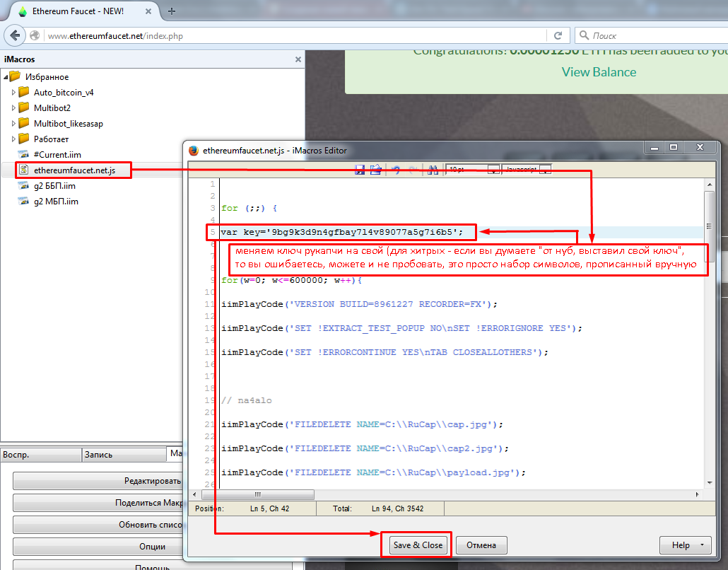This screenshot has width=728, height=570.
Task: Click the 'Ln 5, Ch 42' status entry
Action: (269, 508)
